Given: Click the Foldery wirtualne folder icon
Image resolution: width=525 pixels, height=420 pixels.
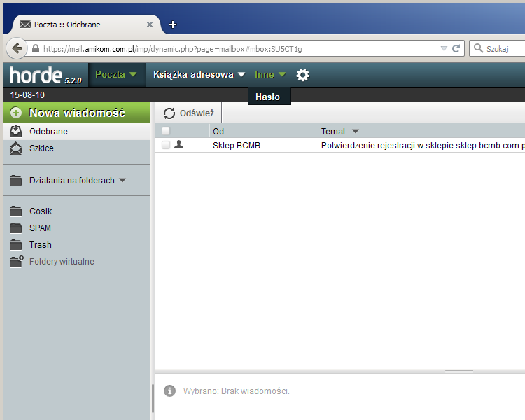Looking at the screenshot, I should (x=16, y=262).
